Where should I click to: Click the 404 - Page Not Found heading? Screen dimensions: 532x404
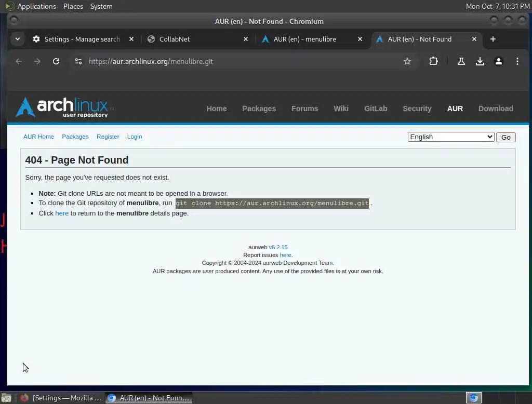(x=77, y=160)
